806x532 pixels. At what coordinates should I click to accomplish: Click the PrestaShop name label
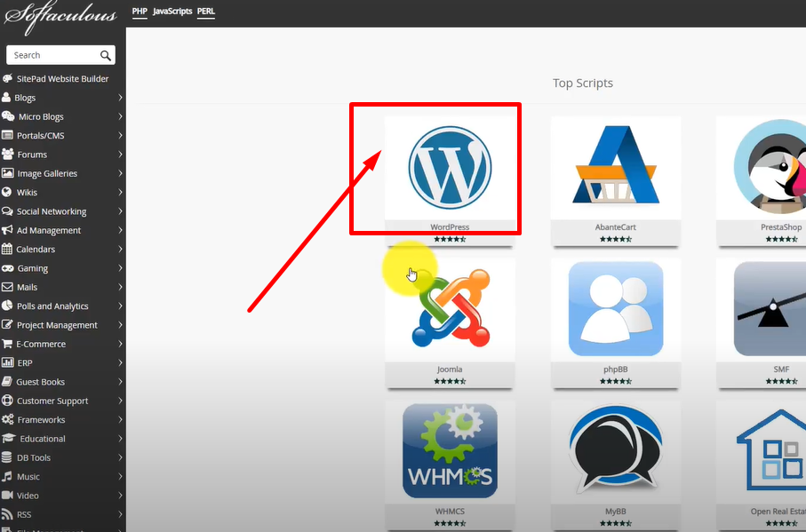pyautogui.click(x=781, y=227)
